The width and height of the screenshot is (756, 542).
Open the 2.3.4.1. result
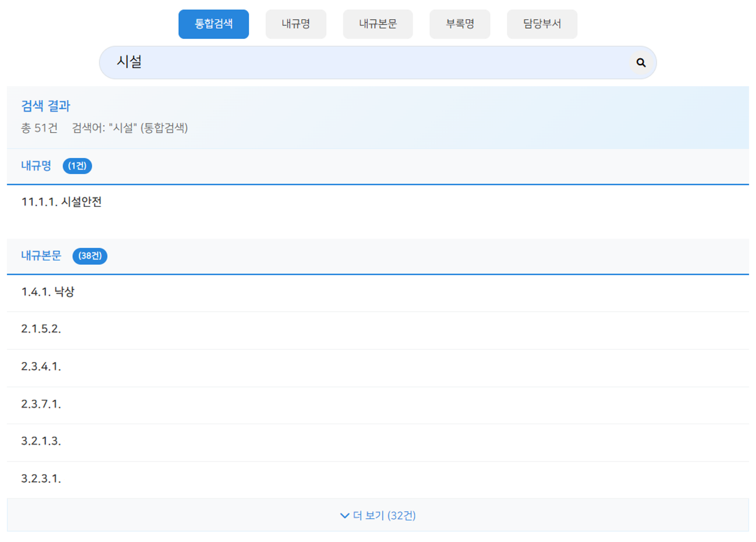(x=41, y=367)
